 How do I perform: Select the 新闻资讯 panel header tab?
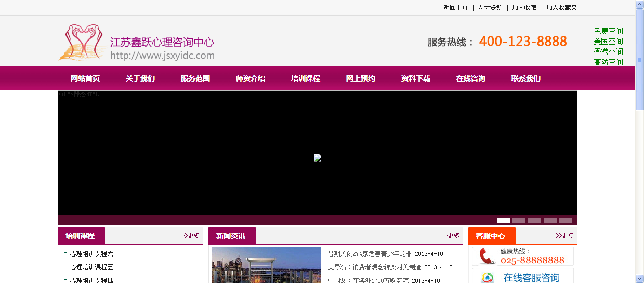point(232,236)
